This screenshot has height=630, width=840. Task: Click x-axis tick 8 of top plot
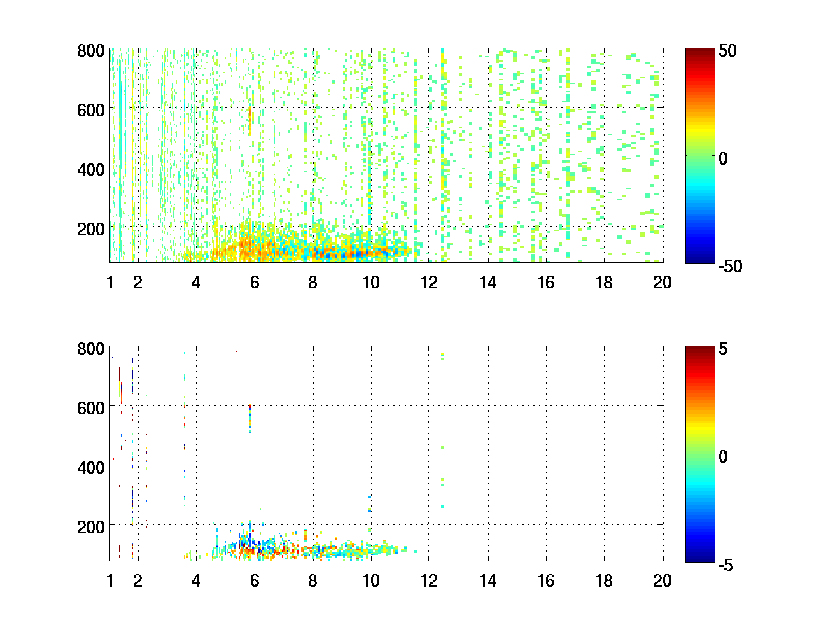pyautogui.click(x=312, y=283)
